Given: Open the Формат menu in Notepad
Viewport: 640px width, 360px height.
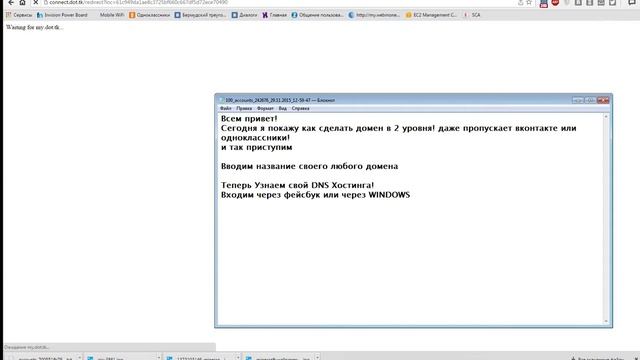Looking at the screenshot, I should tap(265, 109).
